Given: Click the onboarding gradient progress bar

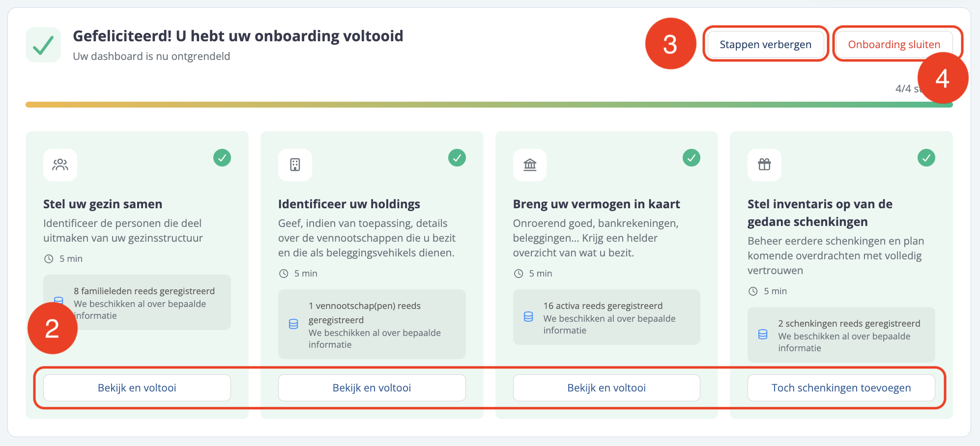Looking at the screenshot, I should (442, 105).
